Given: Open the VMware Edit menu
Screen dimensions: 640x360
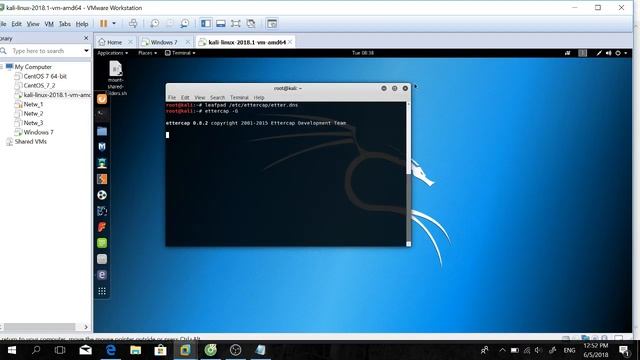Looking at the screenshot, I should pyautogui.click(x=16, y=24).
